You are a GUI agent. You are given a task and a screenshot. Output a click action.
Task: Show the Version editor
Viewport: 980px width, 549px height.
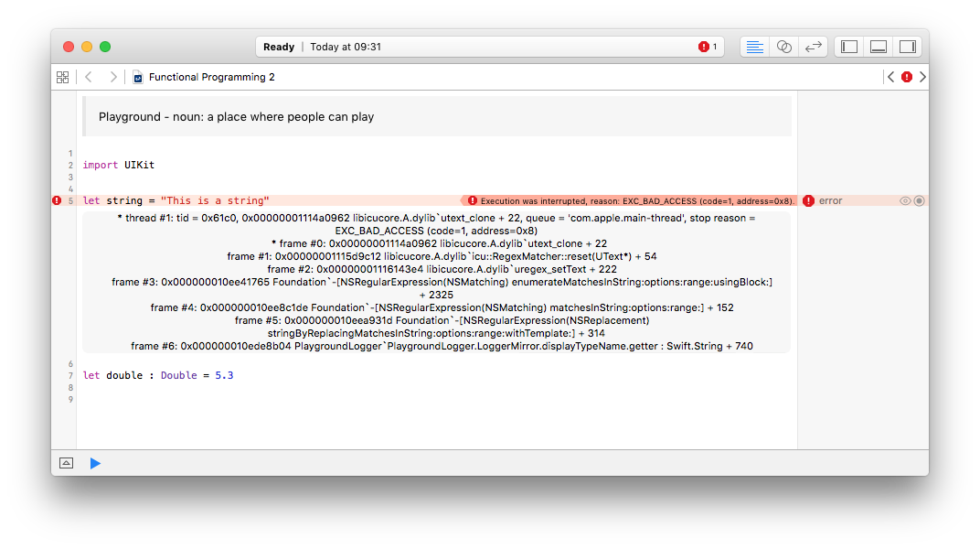[813, 47]
